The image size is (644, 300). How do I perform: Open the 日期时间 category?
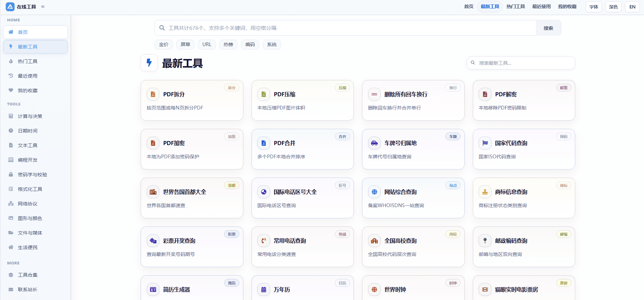coord(35,131)
